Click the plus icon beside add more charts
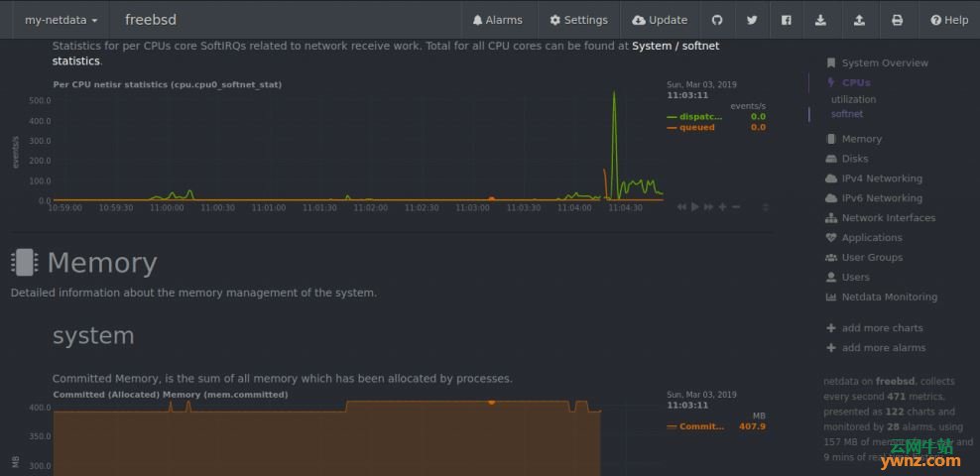The image size is (980, 476). point(830,328)
